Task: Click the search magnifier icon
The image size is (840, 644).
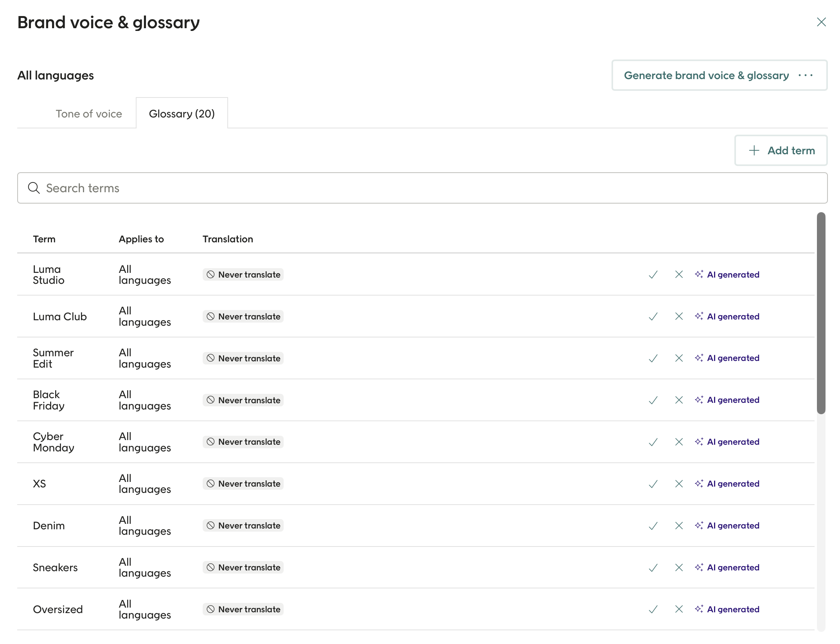Action: coord(34,188)
